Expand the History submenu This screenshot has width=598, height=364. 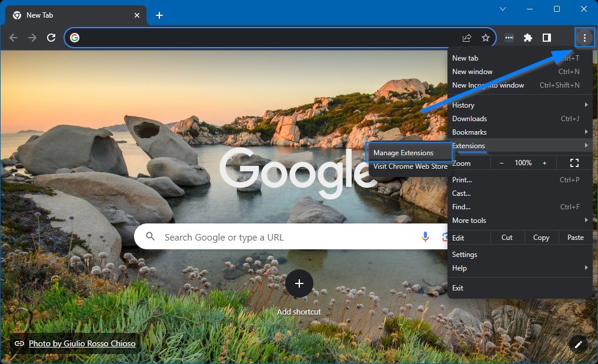point(463,105)
